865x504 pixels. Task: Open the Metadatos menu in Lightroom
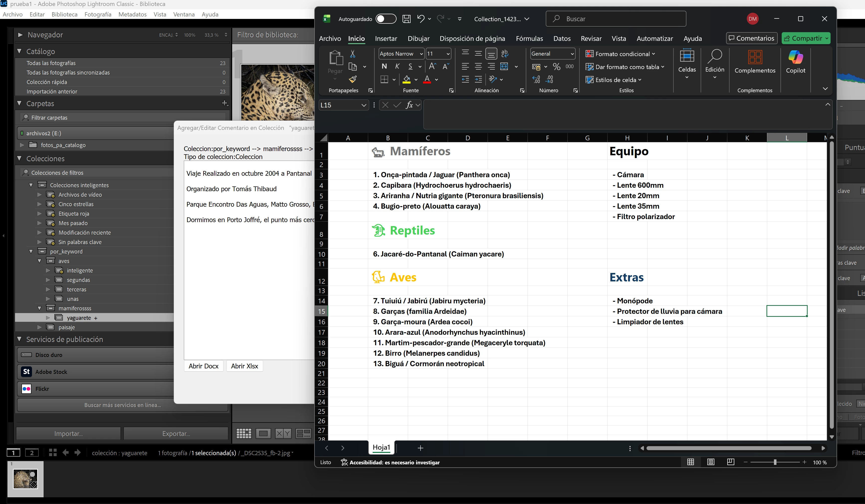click(132, 14)
